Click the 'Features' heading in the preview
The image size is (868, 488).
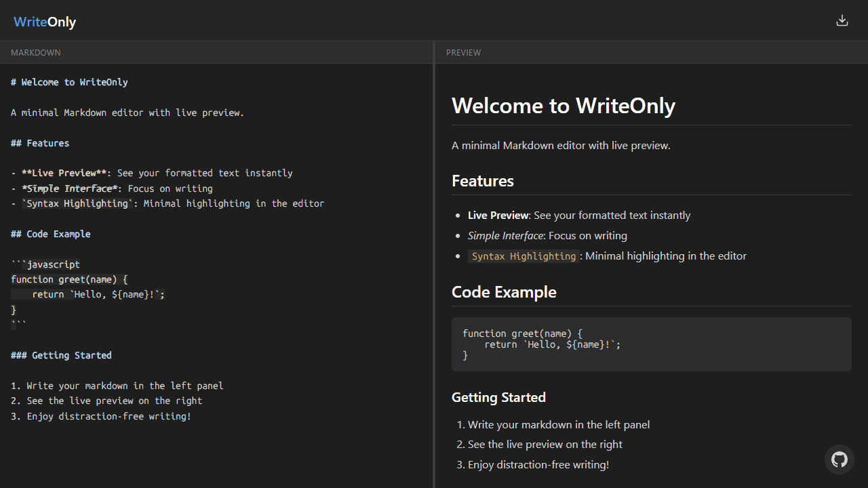pyautogui.click(x=483, y=181)
